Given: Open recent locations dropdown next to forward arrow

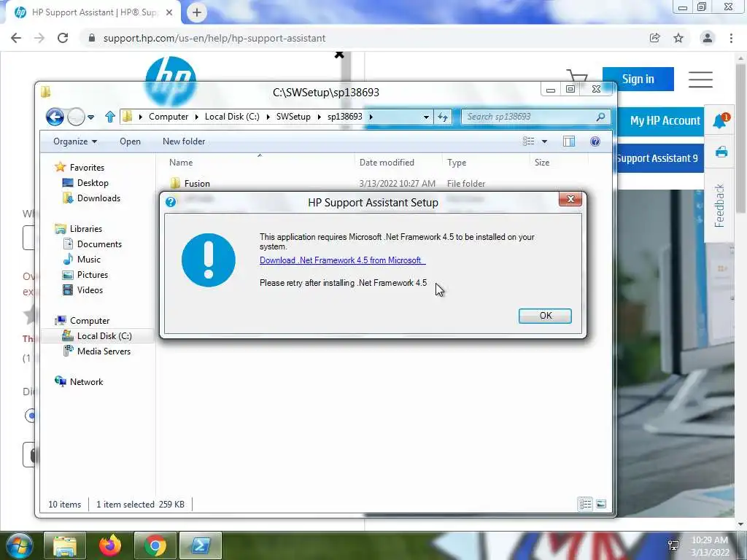Looking at the screenshot, I should point(90,117).
